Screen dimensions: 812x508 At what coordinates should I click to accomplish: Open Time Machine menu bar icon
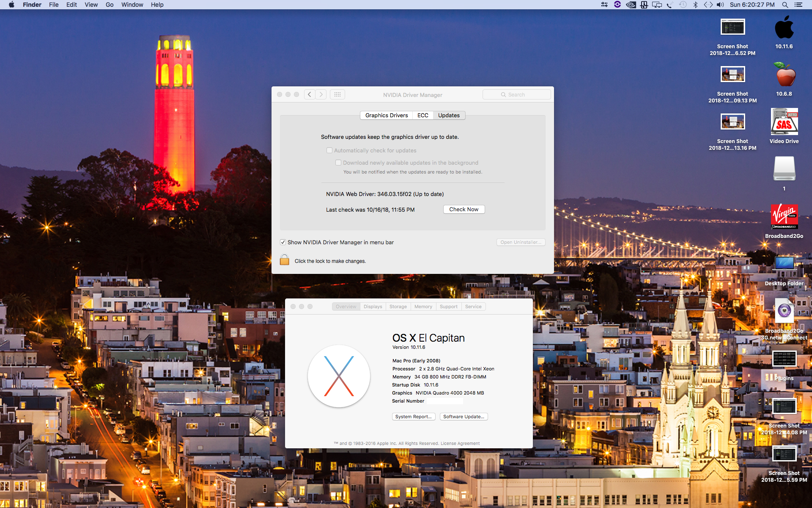coord(683,5)
